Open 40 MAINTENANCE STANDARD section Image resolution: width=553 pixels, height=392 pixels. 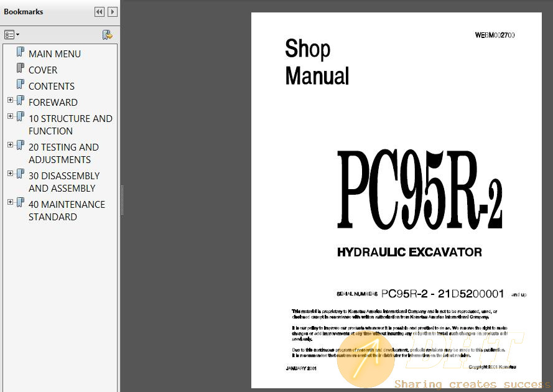pyautogui.click(x=67, y=211)
